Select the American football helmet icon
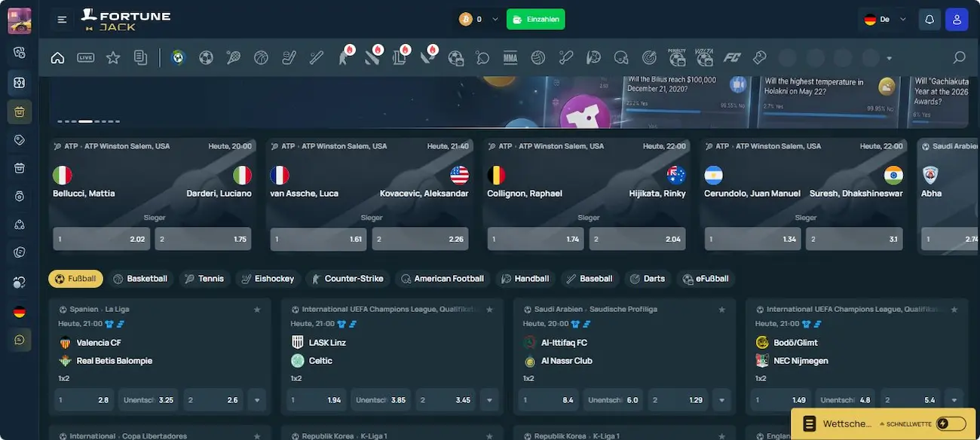Screen dimensions: 980x440 click(x=621, y=57)
